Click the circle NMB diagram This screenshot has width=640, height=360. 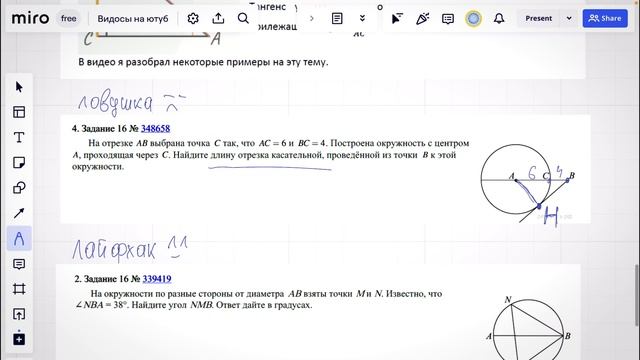[x=529, y=328]
